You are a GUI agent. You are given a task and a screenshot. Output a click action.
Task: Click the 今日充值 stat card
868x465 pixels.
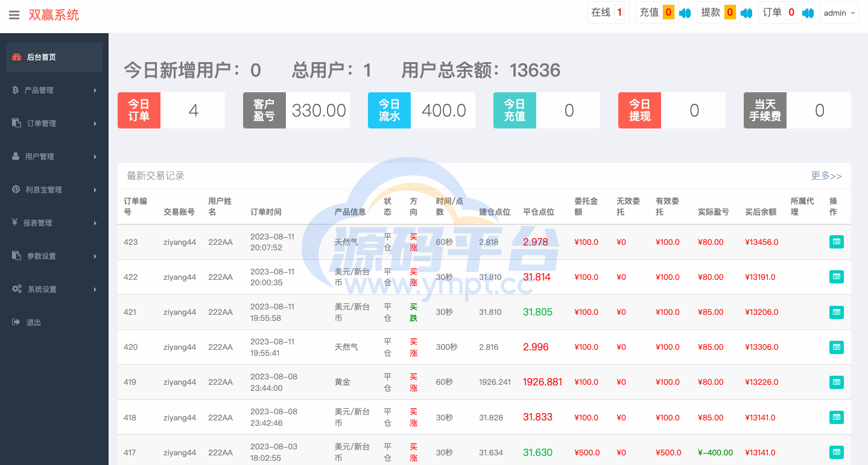(546, 110)
